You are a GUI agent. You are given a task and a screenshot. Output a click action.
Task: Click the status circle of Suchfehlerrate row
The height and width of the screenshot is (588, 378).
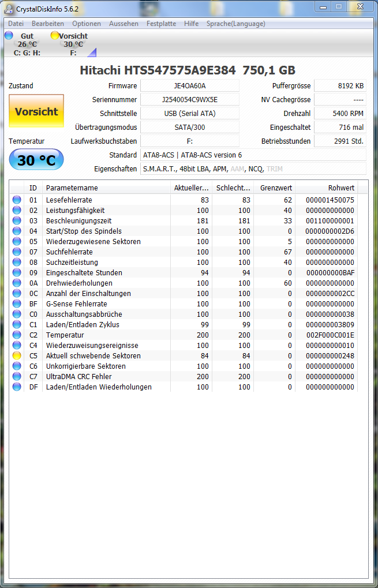tap(17, 252)
